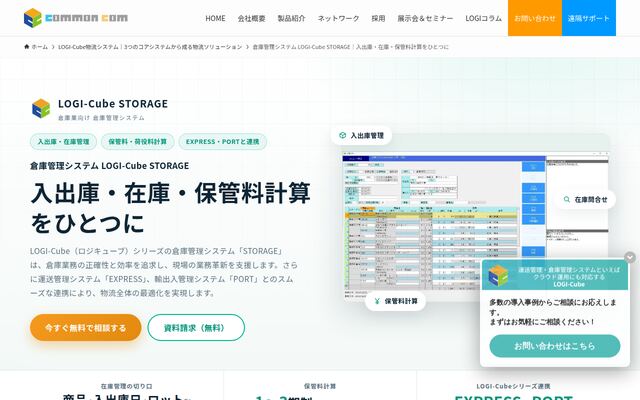The height and width of the screenshot is (400, 640).
Task: Click the breadcrumb home icon
Action: click(27, 47)
